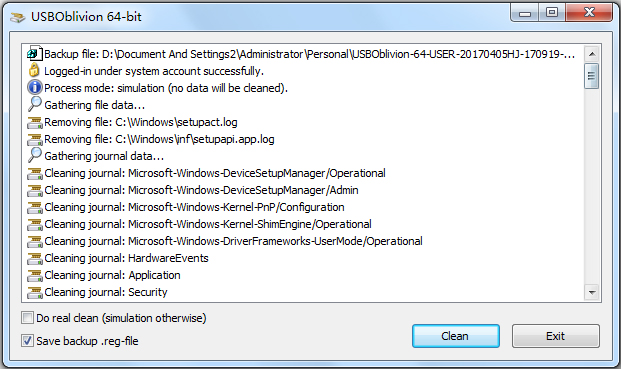Select the Backup file path log line
621x369 pixels.
[x=309, y=54]
